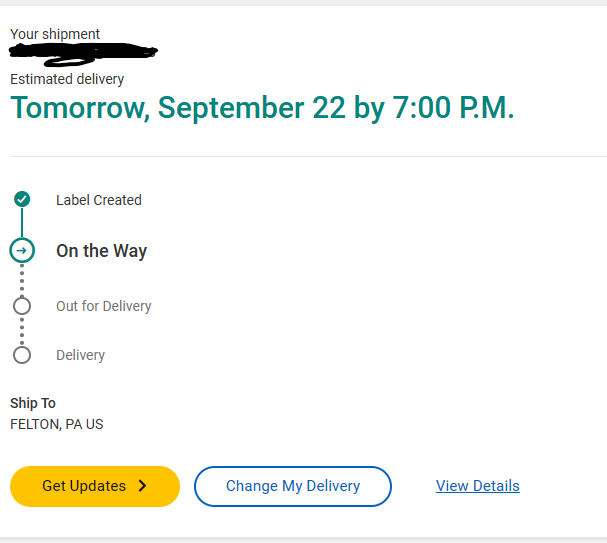This screenshot has height=543, width=607.
Task: Click the redacted tracking number
Action: coord(85,51)
